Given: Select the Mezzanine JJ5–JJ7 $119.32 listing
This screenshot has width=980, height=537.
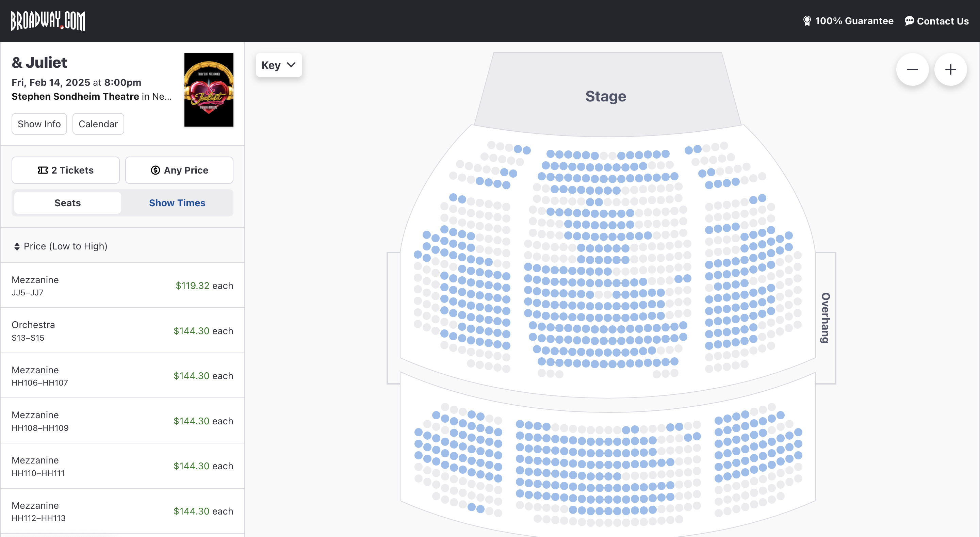Looking at the screenshot, I should 122,286.
